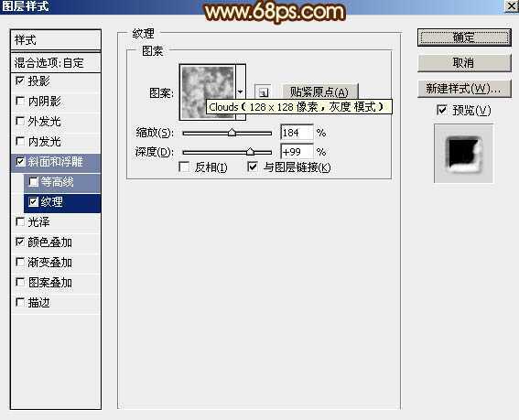Click the 缩放 scale slider handle

click(232, 133)
